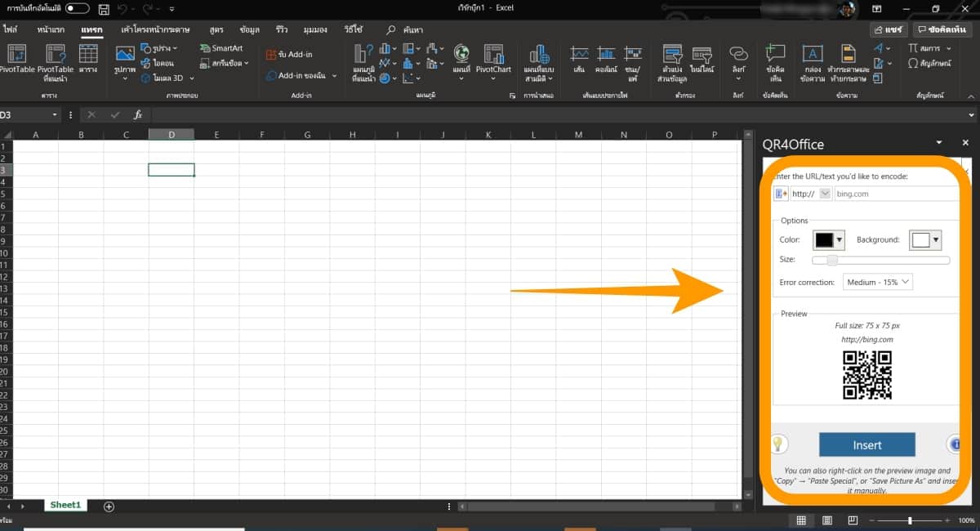Open the QR4Office pane options arrow
The width and height of the screenshot is (980, 531).
[940, 142]
